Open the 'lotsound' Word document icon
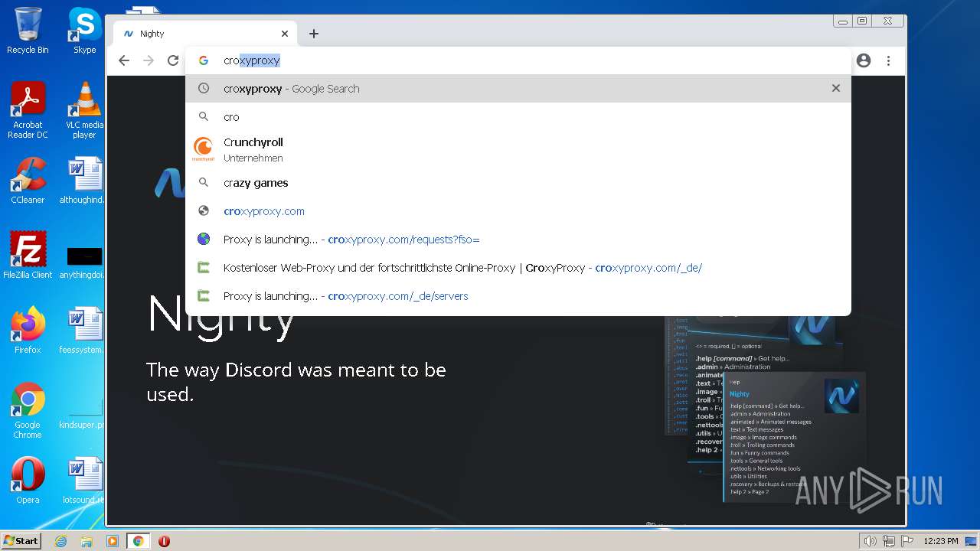 tap(84, 481)
